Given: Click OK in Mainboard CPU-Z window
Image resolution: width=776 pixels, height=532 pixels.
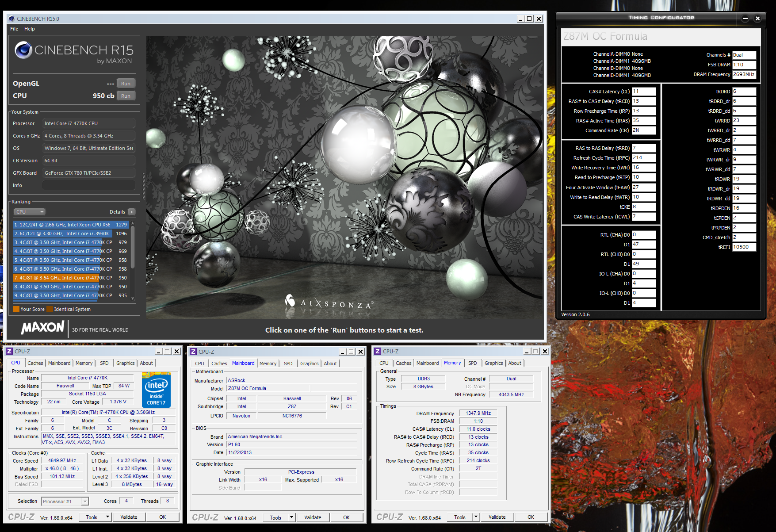Looking at the screenshot, I should (x=346, y=517).
